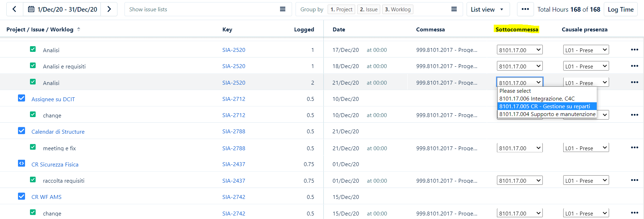Click the Log Time button
This screenshot has height=219, width=644.
tap(620, 9)
